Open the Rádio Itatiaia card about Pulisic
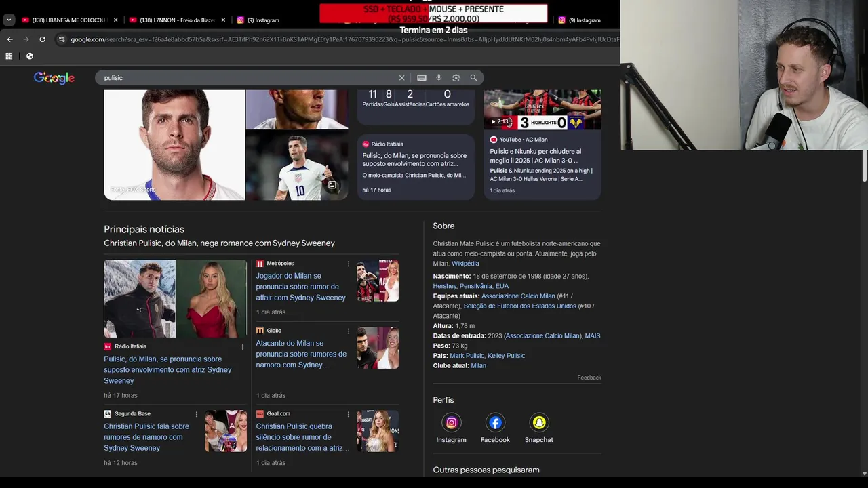 click(x=416, y=167)
